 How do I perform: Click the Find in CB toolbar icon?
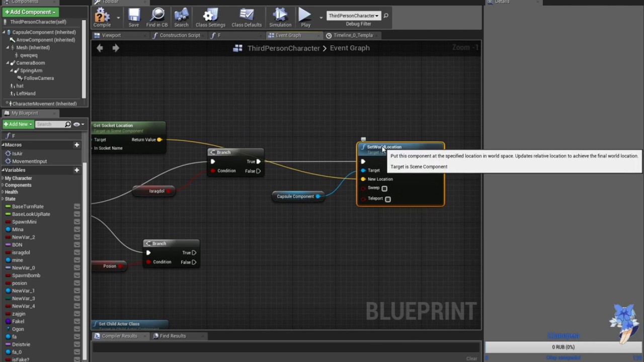[x=157, y=17]
